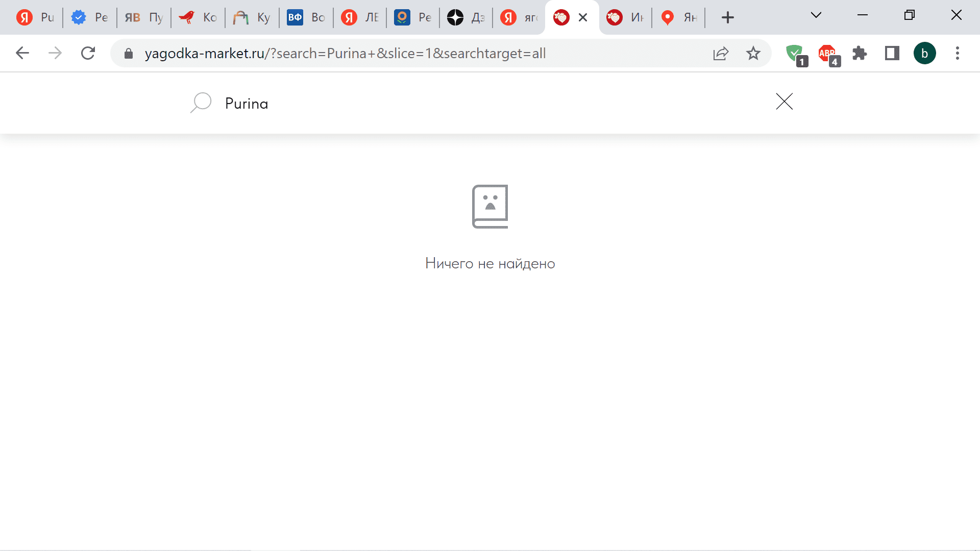Reload the yagodka-market page

88,53
